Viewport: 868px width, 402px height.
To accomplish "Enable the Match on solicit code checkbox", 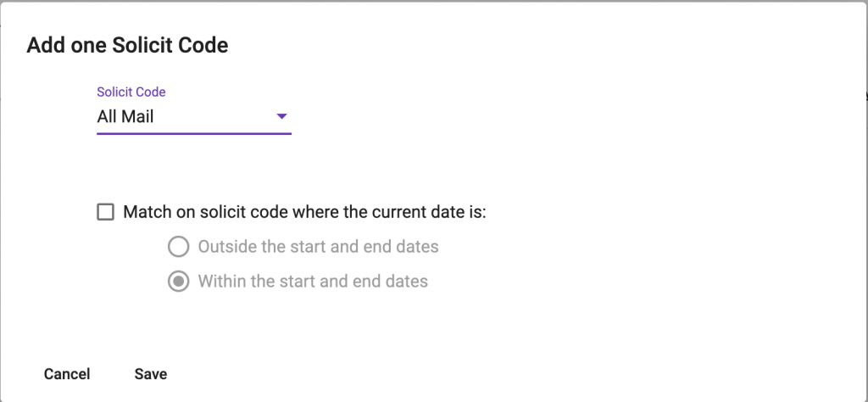I will point(105,212).
